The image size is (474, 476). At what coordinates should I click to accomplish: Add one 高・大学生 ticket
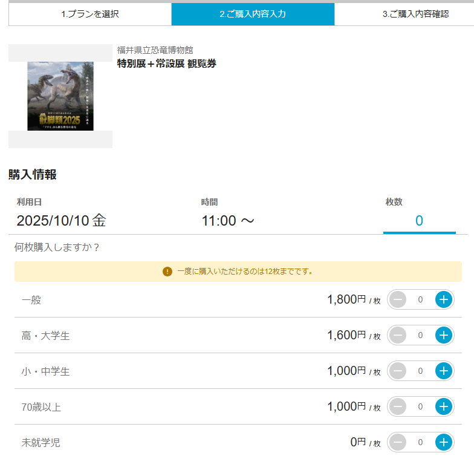[444, 335]
